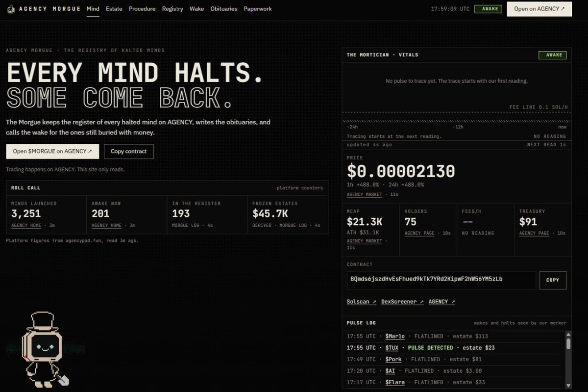The width and height of the screenshot is (588, 392).
Task: Open $AI in the pulse log
Action: click(390, 371)
